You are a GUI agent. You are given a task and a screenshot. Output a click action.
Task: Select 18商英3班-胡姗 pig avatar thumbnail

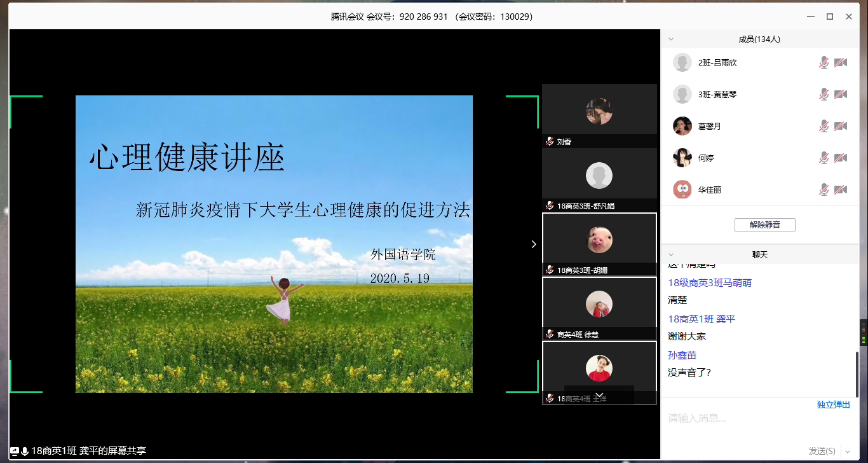599,244
